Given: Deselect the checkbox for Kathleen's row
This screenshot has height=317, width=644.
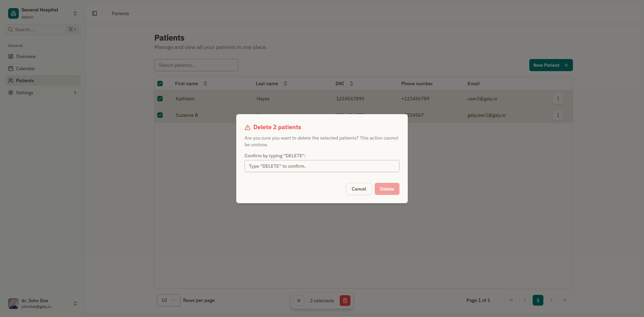Looking at the screenshot, I should (160, 99).
